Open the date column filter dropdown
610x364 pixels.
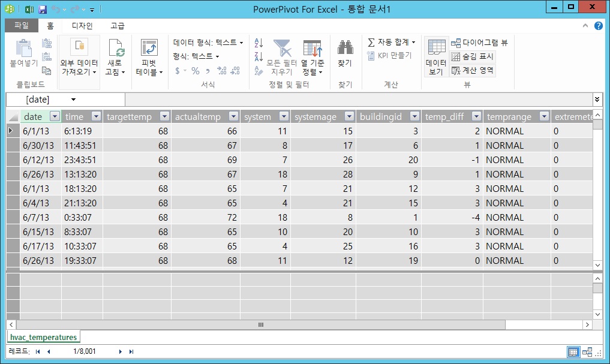pyautogui.click(x=55, y=116)
